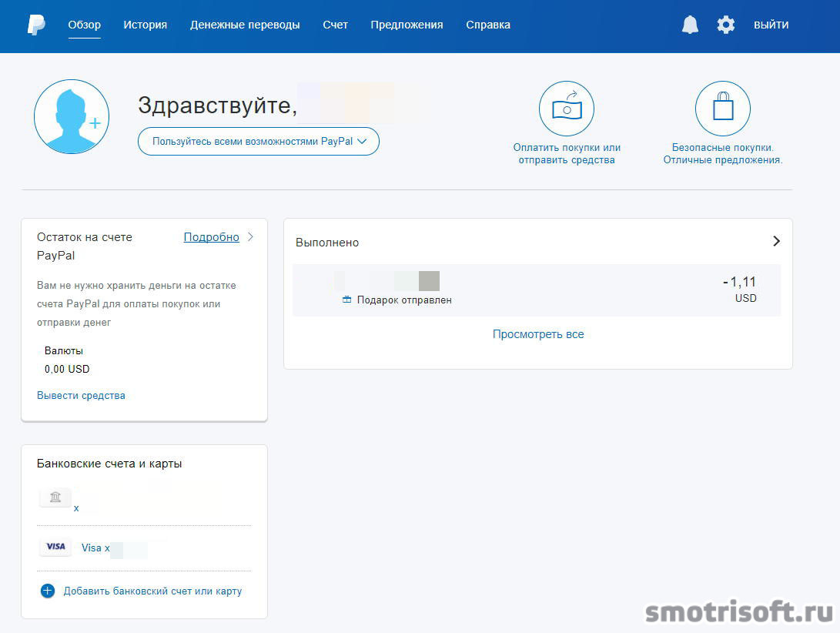Click the Вывести средства link
Screen dimensions: 840x633
(x=81, y=396)
